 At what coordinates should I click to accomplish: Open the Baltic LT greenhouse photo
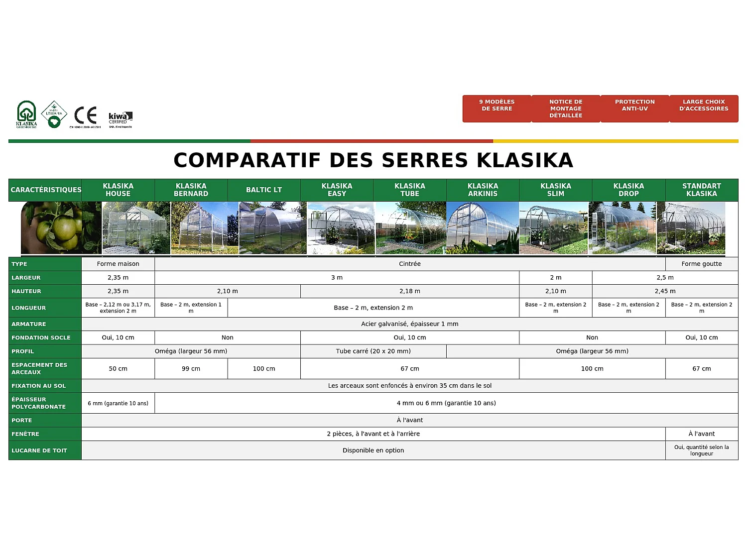coord(273,228)
